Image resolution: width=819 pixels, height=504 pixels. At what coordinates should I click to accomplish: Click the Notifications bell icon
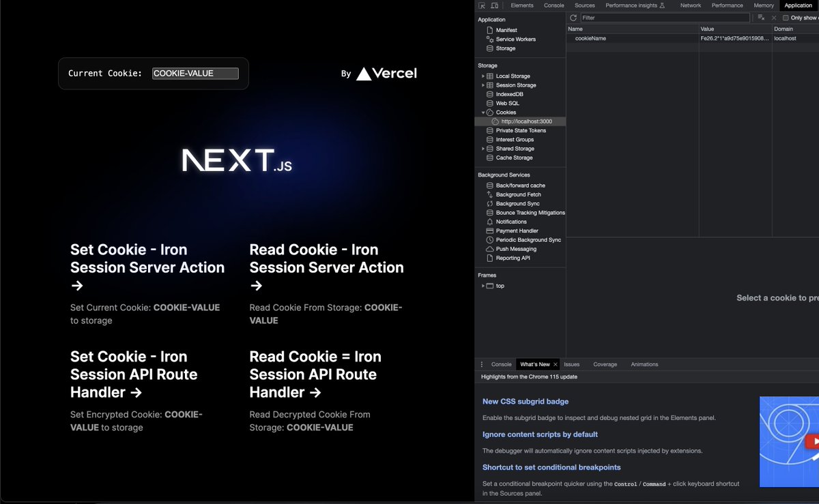click(490, 222)
